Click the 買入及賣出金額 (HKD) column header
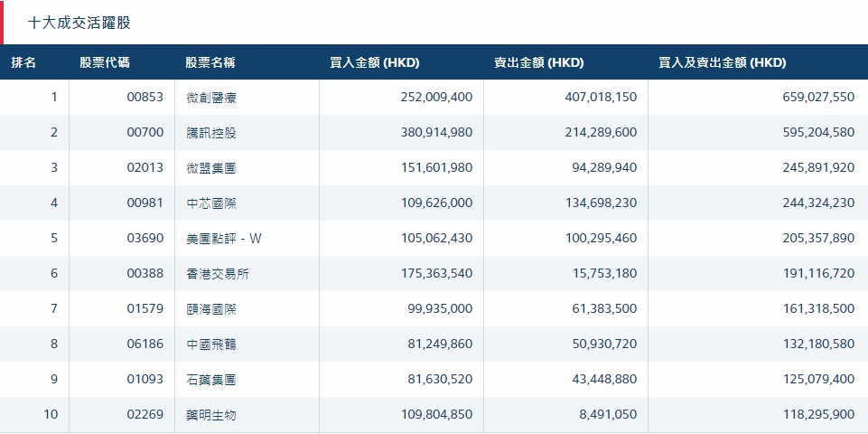This screenshot has height=434, width=868. pyautogui.click(x=723, y=62)
